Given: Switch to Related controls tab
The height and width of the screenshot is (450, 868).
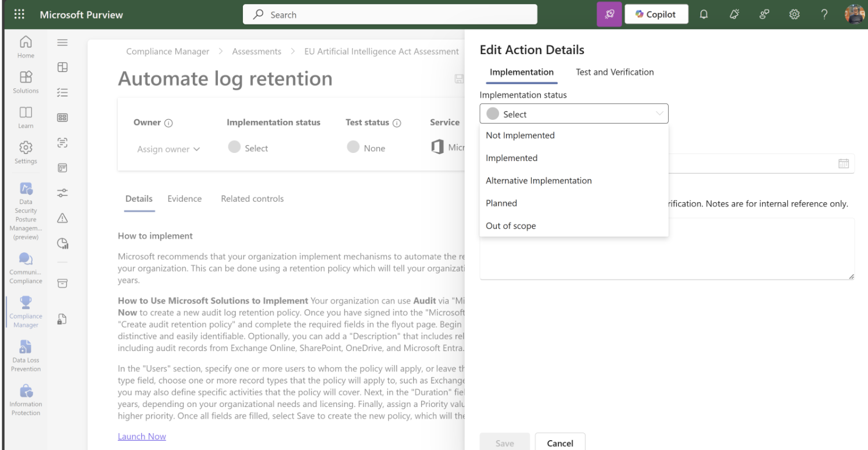Looking at the screenshot, I should point(253,199).
